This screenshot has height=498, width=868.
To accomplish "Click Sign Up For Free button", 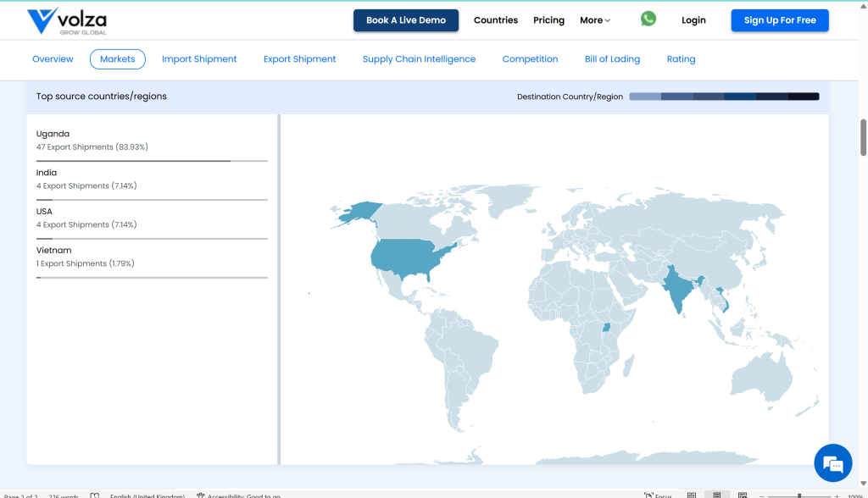I will (x=779, y=20).
